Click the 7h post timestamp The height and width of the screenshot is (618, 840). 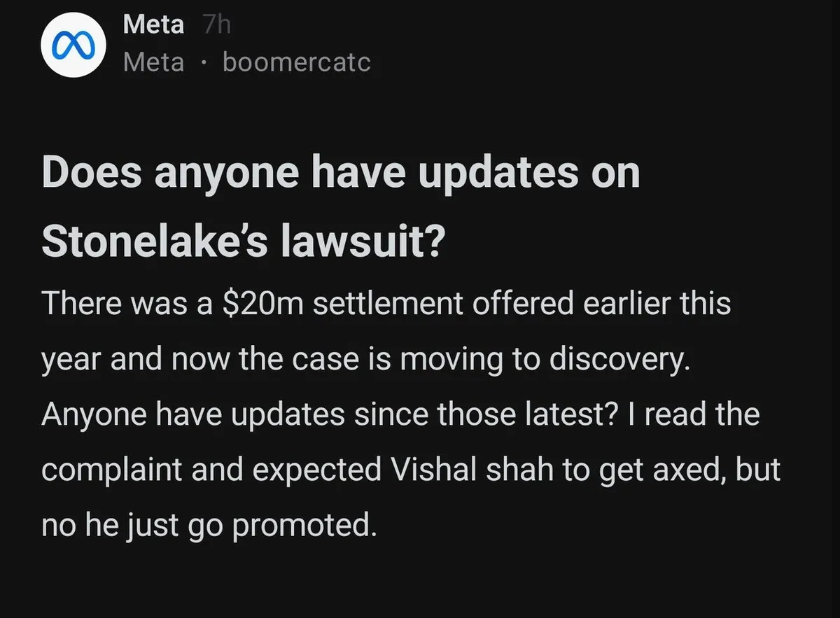(x=216, y=26)
